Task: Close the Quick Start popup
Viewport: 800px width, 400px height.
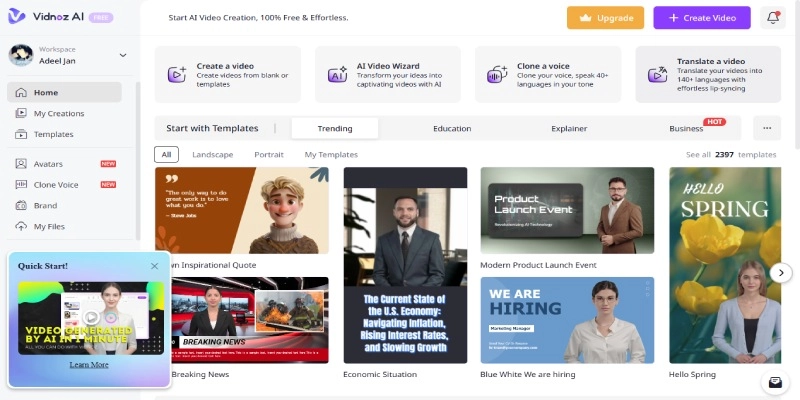Action: click(x=154, y=266)
